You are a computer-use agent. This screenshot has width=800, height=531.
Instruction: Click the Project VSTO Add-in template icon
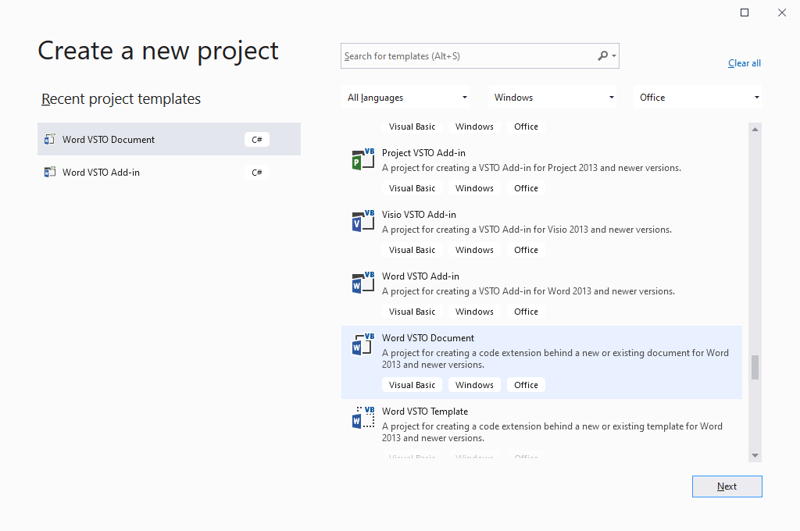pyautogui.click(x=363, y=159)
